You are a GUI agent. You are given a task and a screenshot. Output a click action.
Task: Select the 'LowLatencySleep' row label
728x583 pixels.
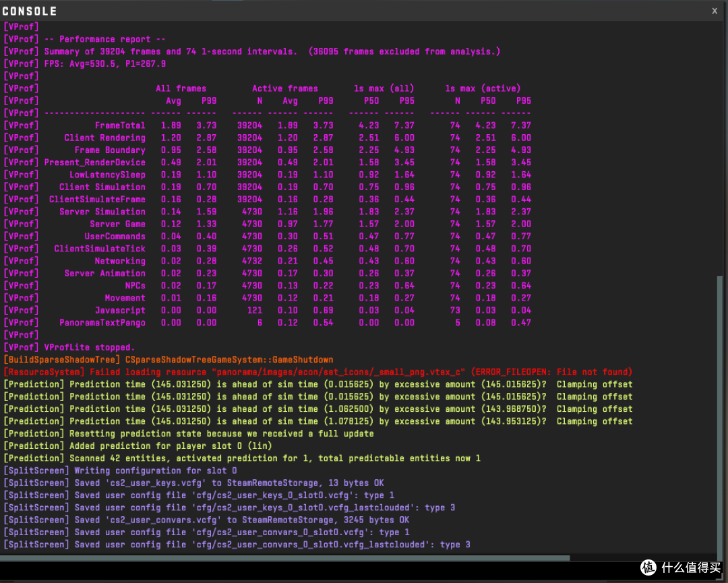(107, 175)
